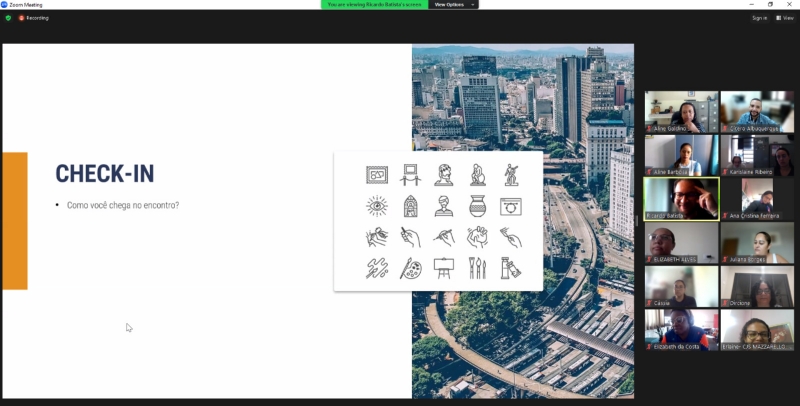Click the green screen-sharing notification banner
Viewport: 800px width, 406px height.
click(x=374, y=4)
